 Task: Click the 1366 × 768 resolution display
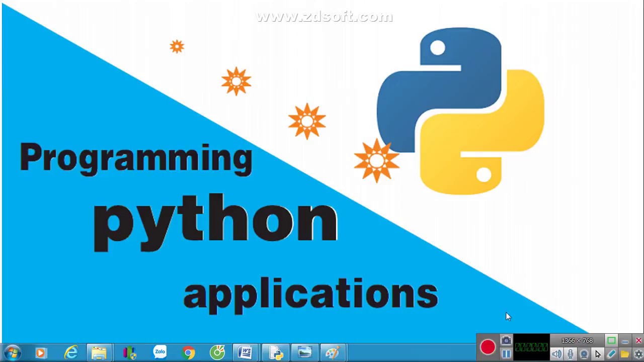(577, 341)
